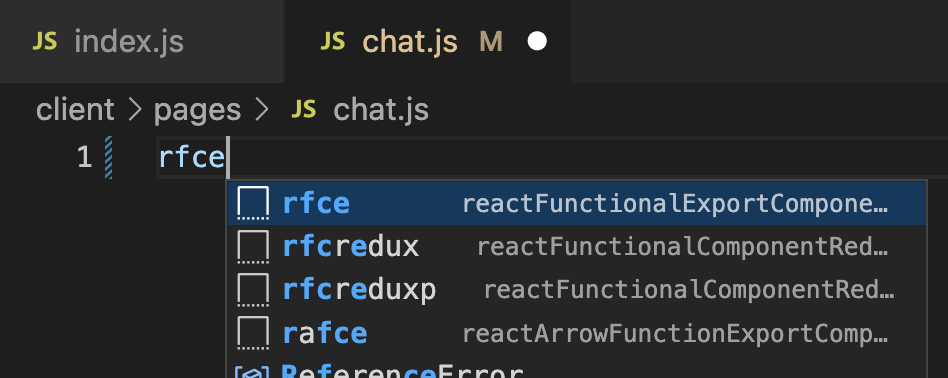
Task: Click the snippet icon beside rafce suggestion
Action: pos(253,334)
